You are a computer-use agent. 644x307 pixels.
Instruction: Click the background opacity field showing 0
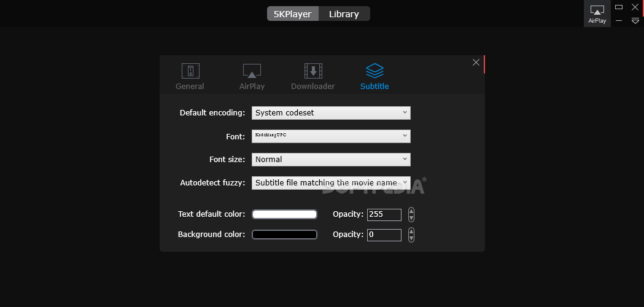(x=384, y=235)
